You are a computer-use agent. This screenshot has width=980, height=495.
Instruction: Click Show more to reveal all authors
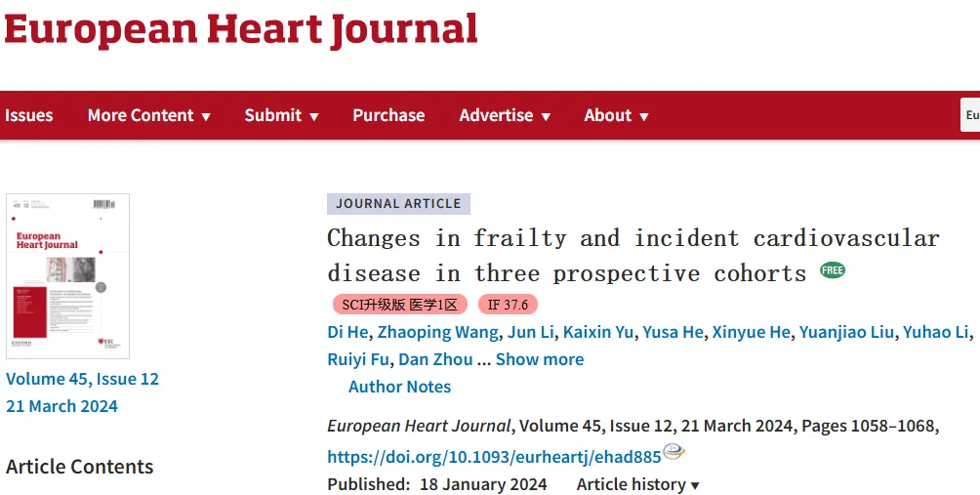pyautogui.click(x=540, y=359)
